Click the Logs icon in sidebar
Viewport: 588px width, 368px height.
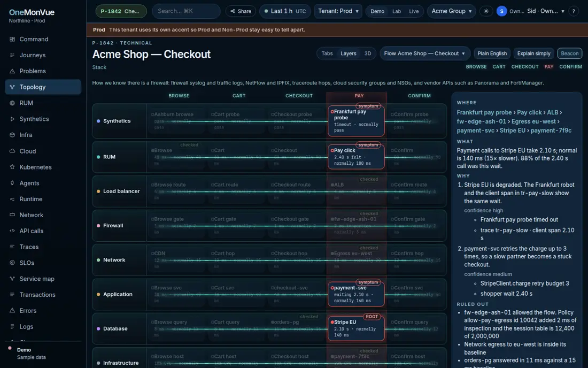point(12,326)
